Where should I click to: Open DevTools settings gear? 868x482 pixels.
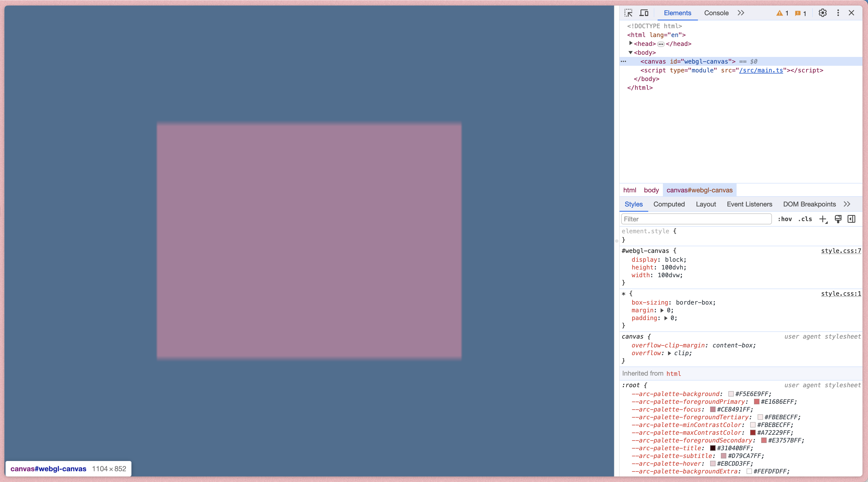pyautogui.click(x=822, y=13)
